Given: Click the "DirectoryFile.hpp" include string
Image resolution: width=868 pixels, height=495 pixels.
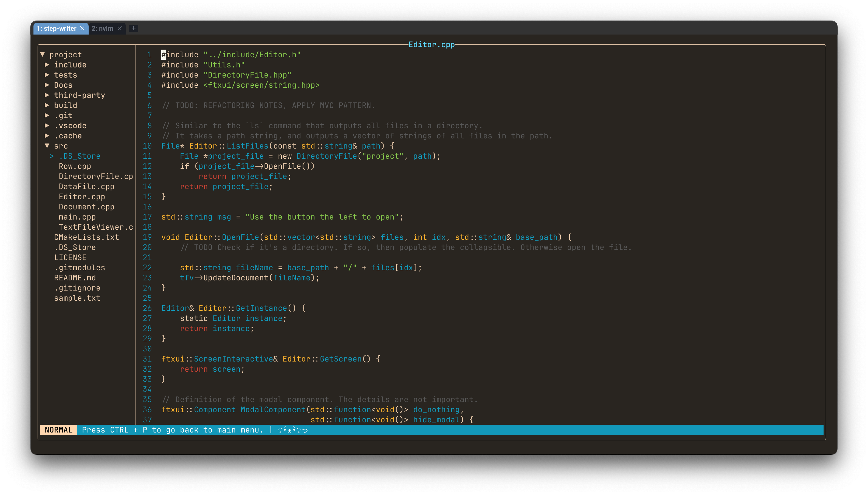Looking at the screenshot, I should pyautogui.click(x=247, y=75).
